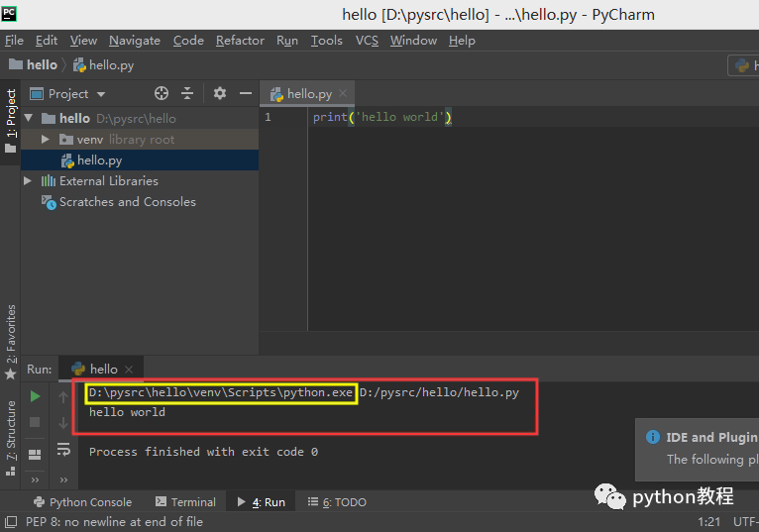
Task: Open the Terminal tool window
Action: (185, 502)
